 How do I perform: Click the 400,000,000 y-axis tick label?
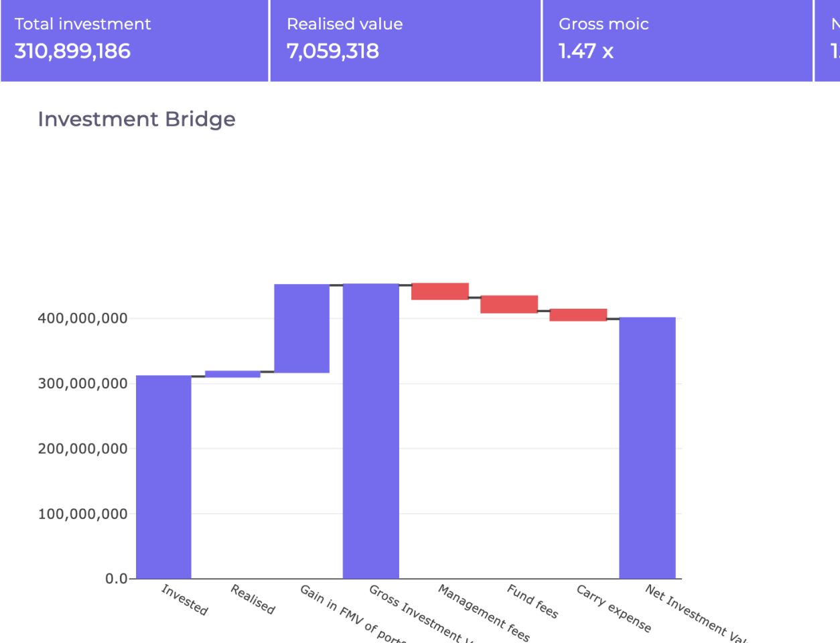[x=82, y=319]
